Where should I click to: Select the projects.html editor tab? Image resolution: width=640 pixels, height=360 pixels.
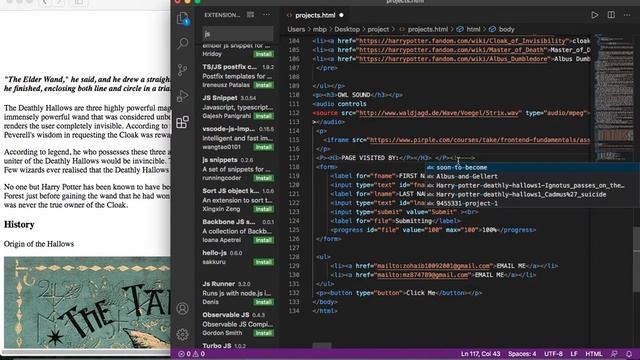point(315,15)
